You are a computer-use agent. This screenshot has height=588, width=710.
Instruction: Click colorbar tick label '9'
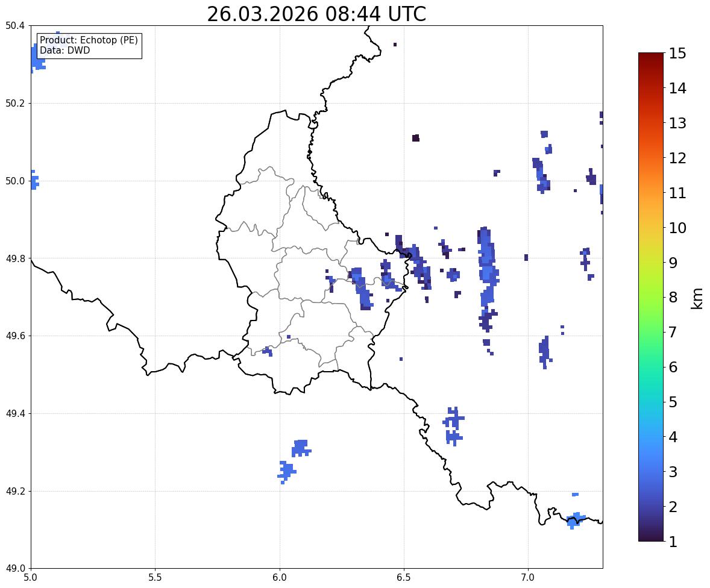pos(673,263)
